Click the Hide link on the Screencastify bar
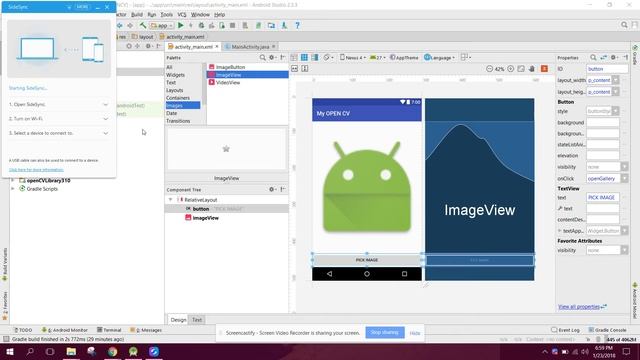The image size is (640, 360). pos(415,333)
